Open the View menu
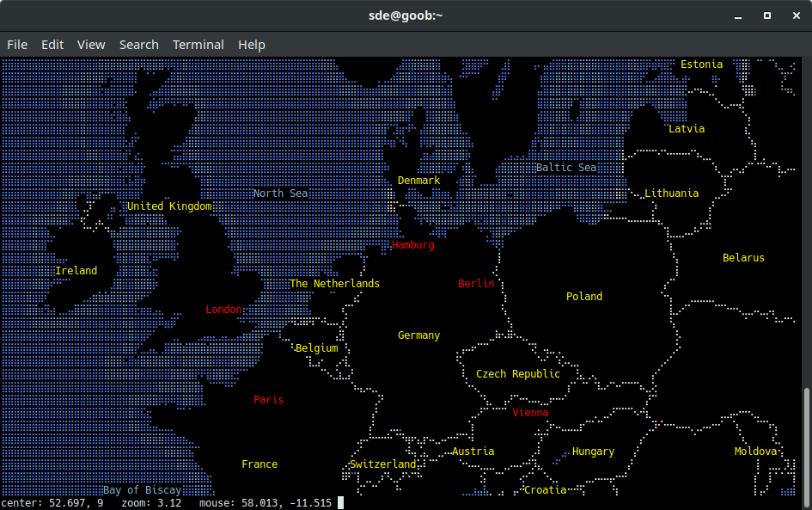This screenshot has width=812, height=510. coord(91,44)
